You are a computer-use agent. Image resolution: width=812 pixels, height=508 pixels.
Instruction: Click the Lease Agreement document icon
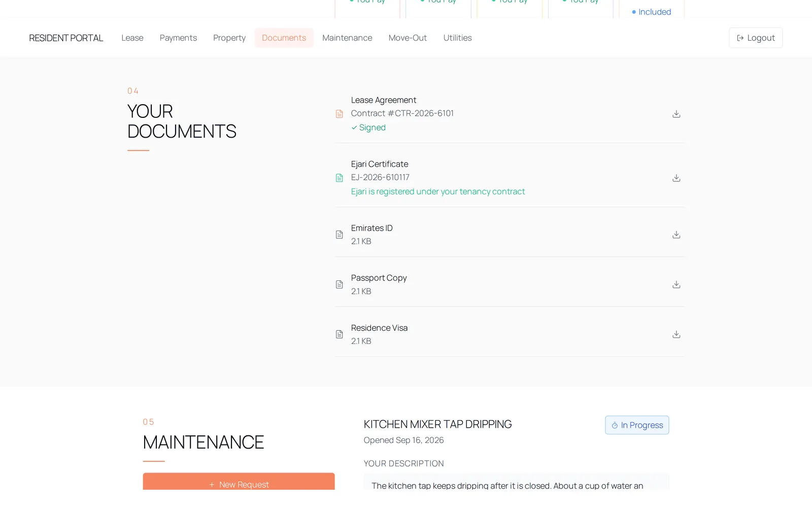click(340, 114)
